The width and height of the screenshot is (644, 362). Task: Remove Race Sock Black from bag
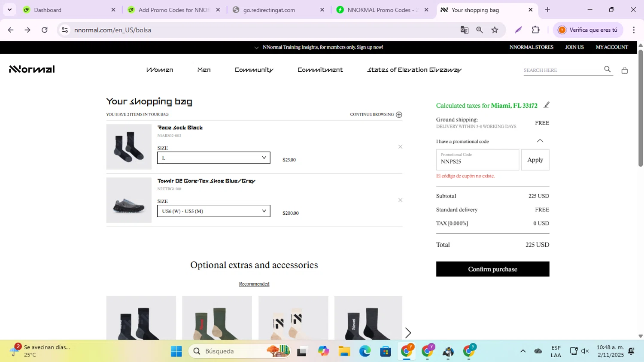[x=400, y=147]
